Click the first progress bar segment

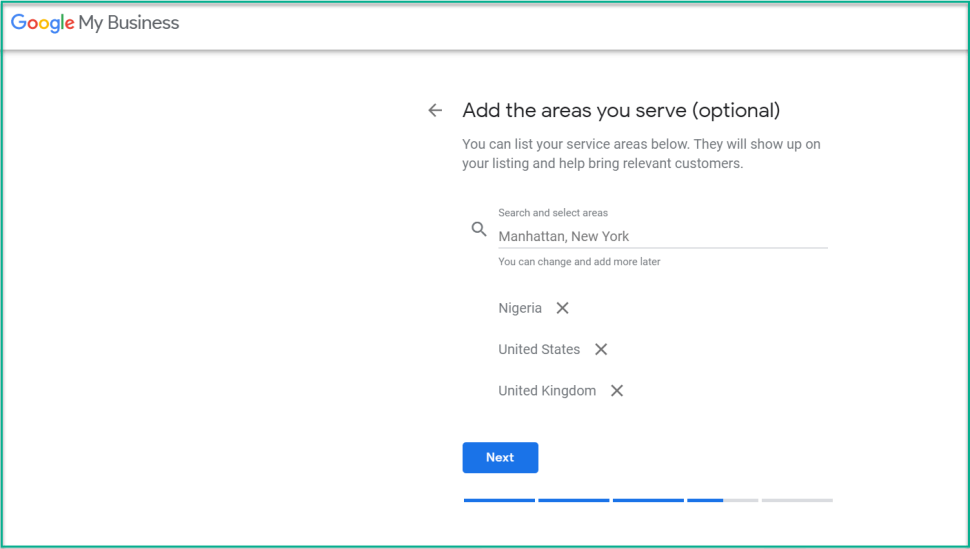pos(499,500)
